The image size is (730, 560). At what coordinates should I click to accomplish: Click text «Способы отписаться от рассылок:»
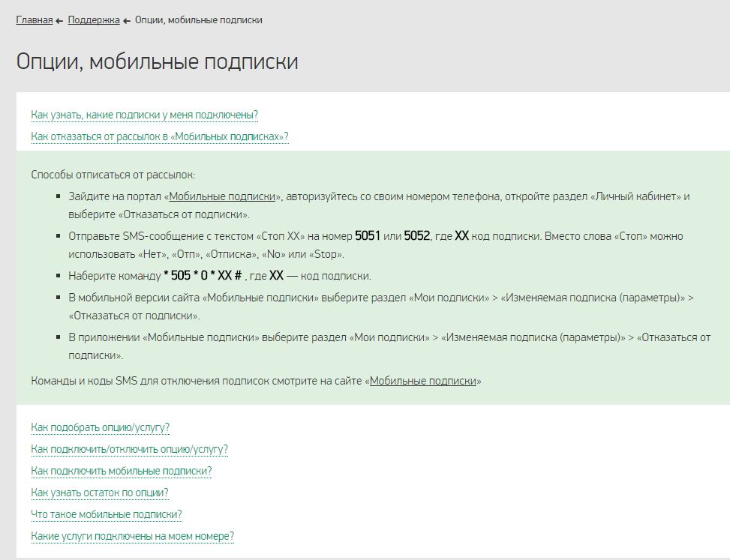113,175
